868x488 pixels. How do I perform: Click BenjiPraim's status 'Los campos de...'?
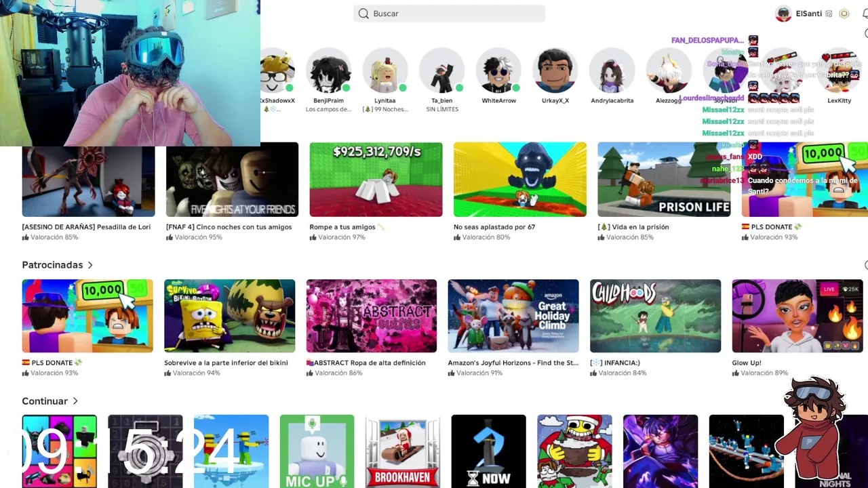pos(328,109)
